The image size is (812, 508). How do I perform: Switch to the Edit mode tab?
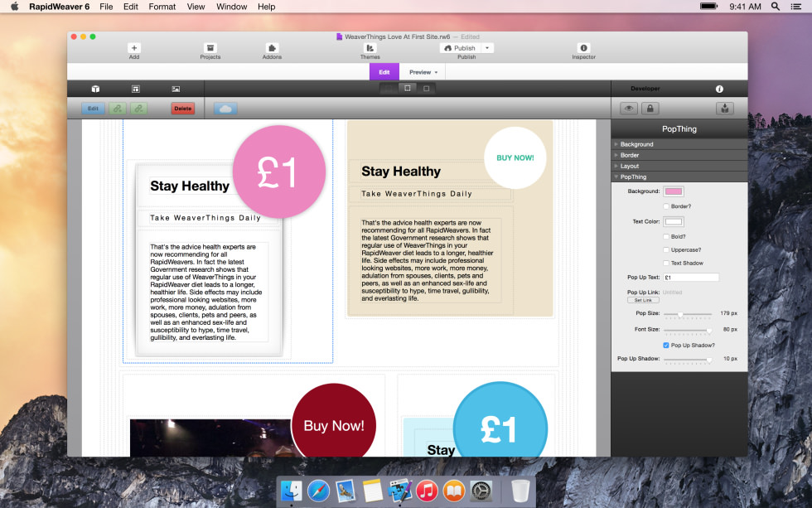tap(384, 72)
